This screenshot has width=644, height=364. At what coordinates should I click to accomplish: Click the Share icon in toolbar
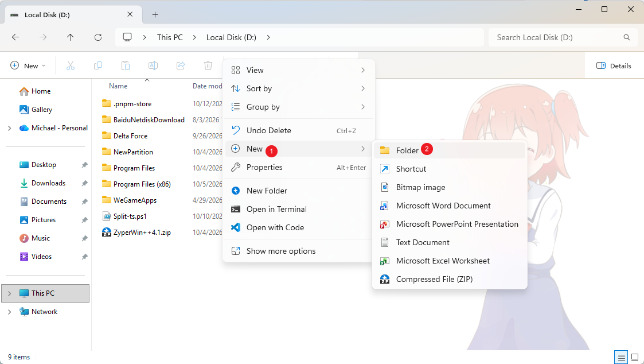(x=180, y=66)
